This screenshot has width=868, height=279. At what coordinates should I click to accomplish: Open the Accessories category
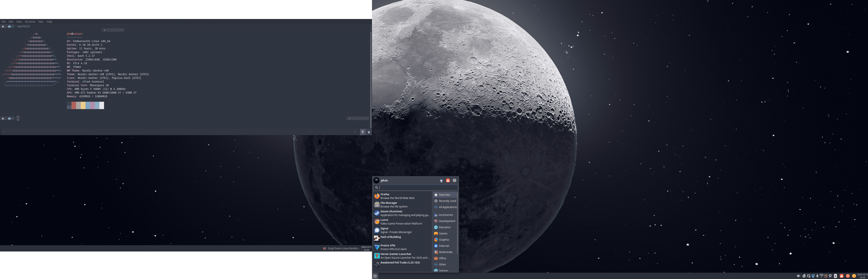coord(445,215)
